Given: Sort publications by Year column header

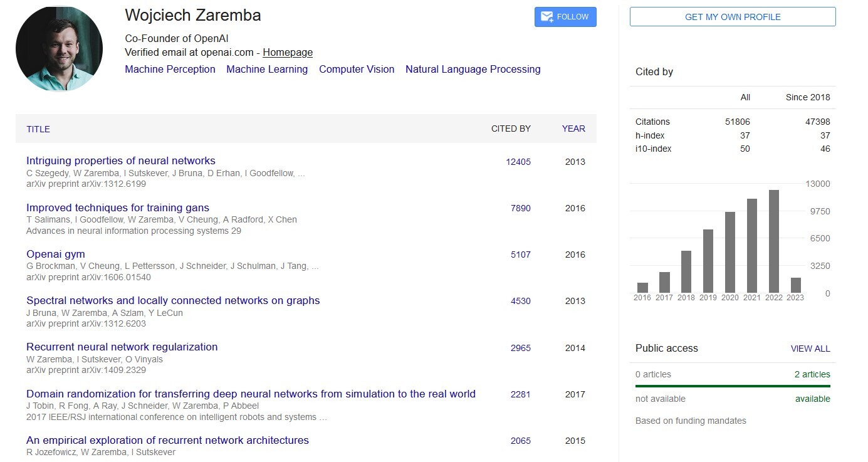Looking at the screenshot, I should 573,129.
